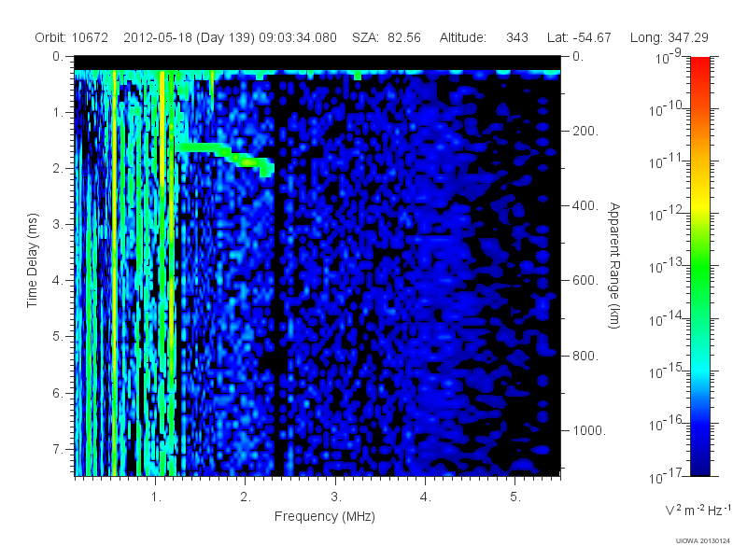
Task: Select the date '2012-05-18 (Day 139)' text
Action: 190,37
